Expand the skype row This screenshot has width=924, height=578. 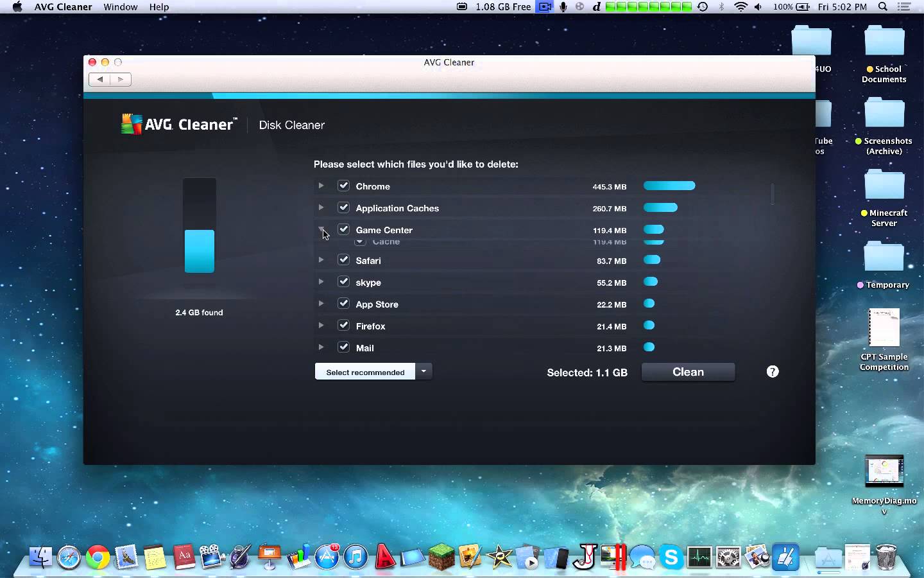pos(321,282)
